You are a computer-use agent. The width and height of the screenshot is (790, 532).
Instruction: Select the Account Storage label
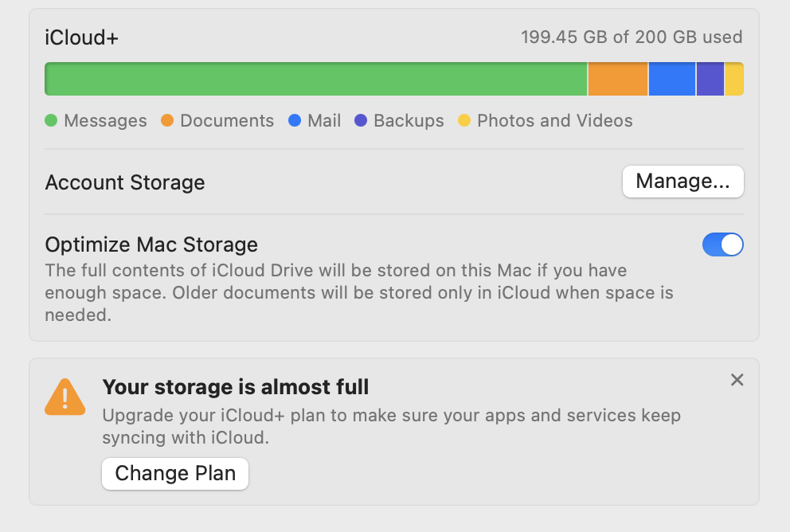[125, 182]
